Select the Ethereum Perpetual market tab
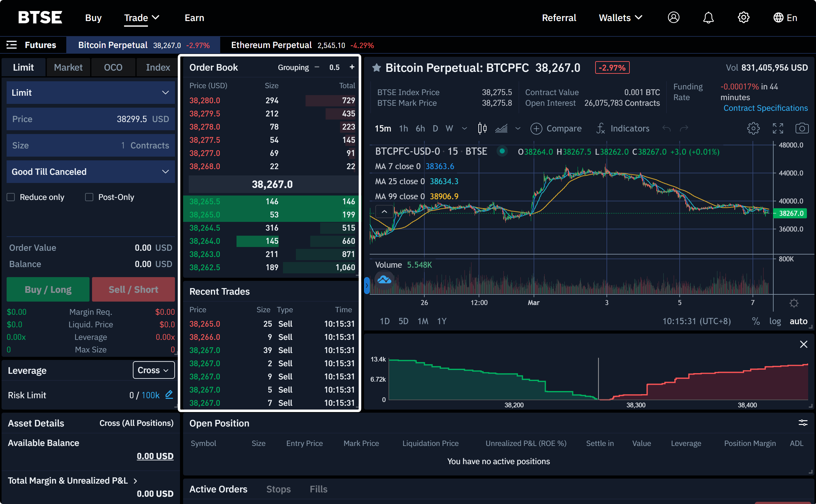 (302, 45)
